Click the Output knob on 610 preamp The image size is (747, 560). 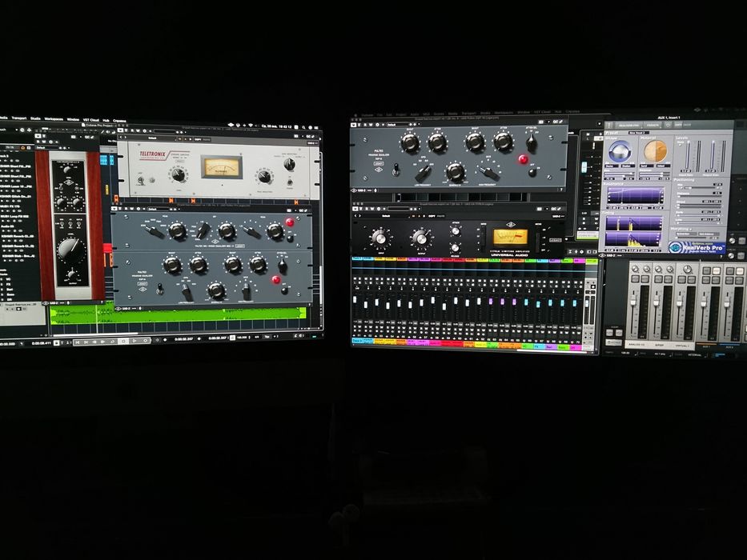[x=71, y=274]
